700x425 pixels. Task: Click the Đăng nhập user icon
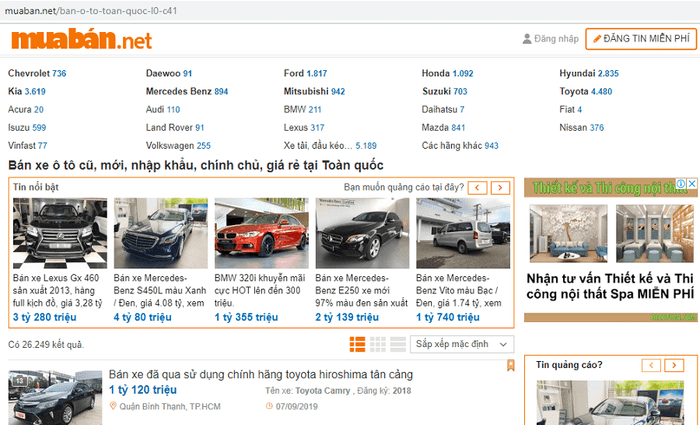coord(527,39)
